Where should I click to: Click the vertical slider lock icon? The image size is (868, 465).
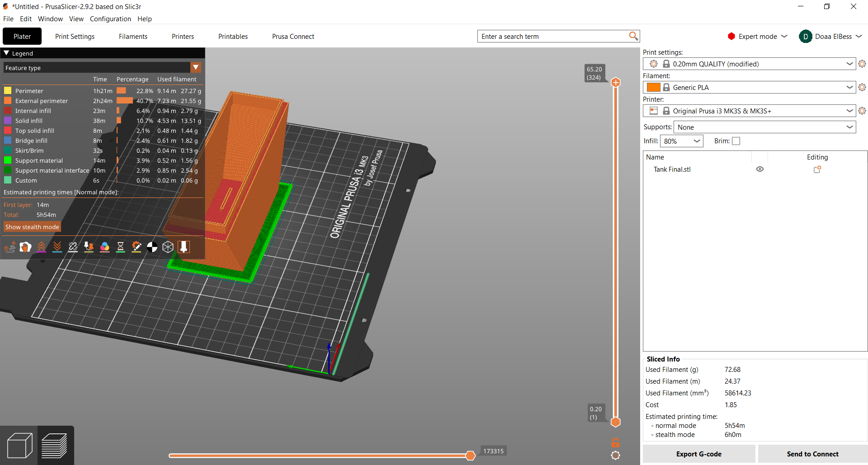coord(616,442)
